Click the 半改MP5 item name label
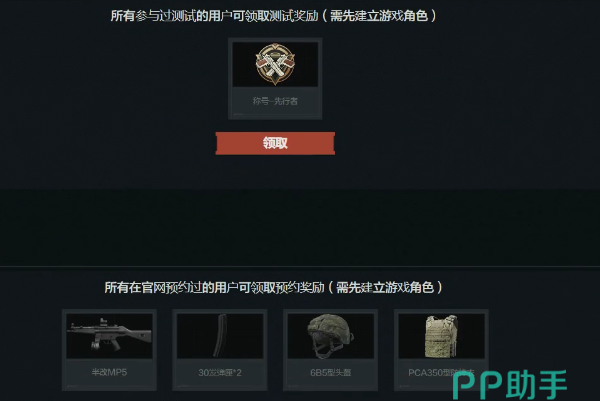Viewport: 600px width, 401px height. (x=109, y=372)
